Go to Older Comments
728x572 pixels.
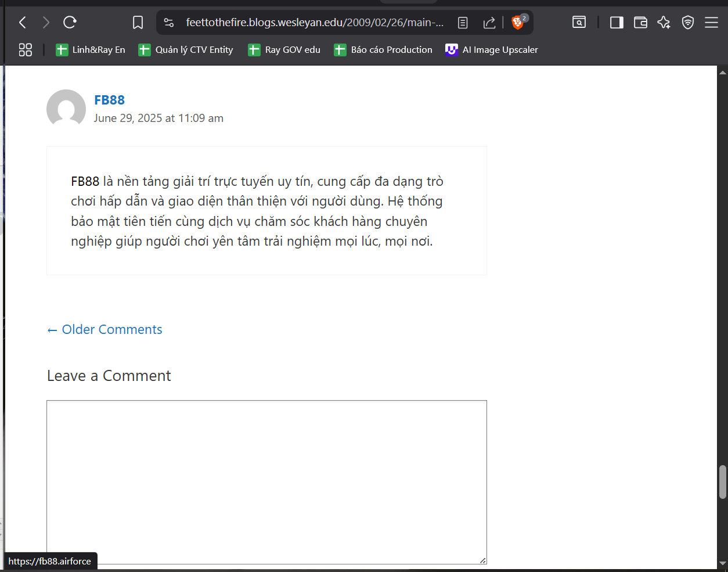[x=104, y=330]
